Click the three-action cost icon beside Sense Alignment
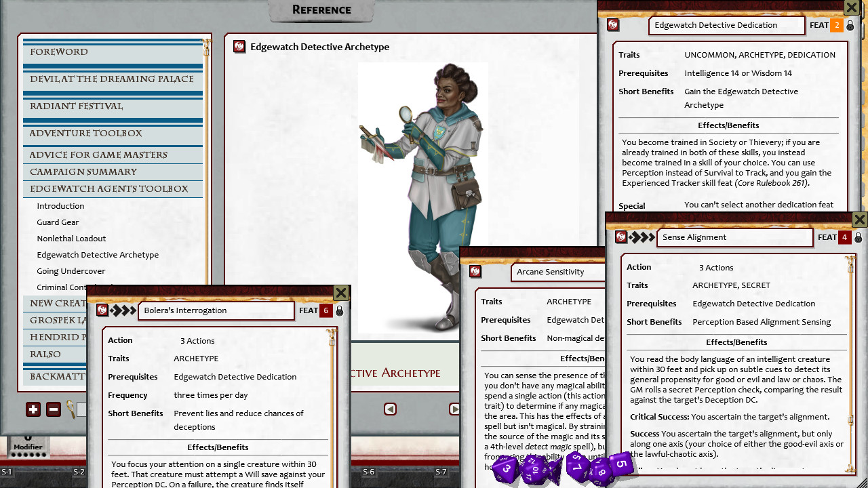Image resolution: width=868 pixels, height=488 pixels. coord(642,237)
